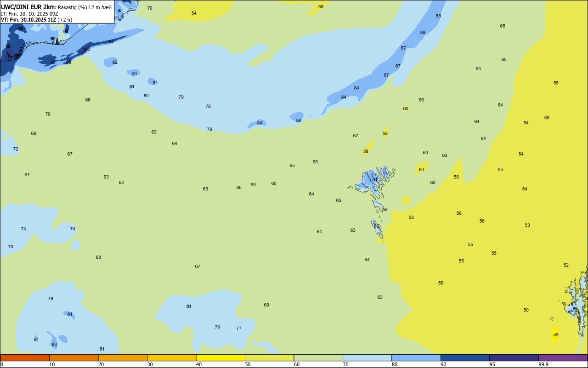This screenshot has height=368, width=588.
Task: Click the dark orange 0–10 legend swatch
Action: coord(25,357)
